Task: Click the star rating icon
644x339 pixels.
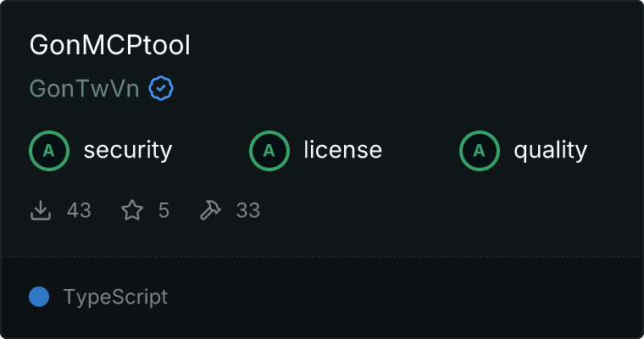Action: [x=132, y=210]
